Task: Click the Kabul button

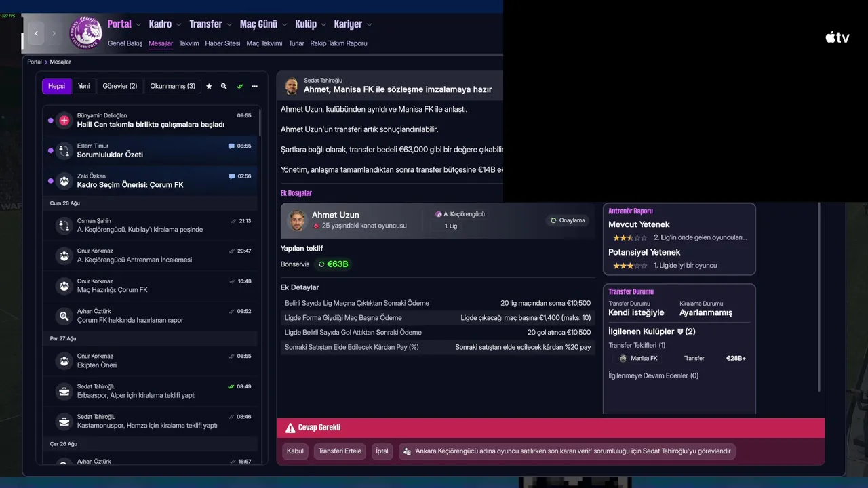Action: 296,451
